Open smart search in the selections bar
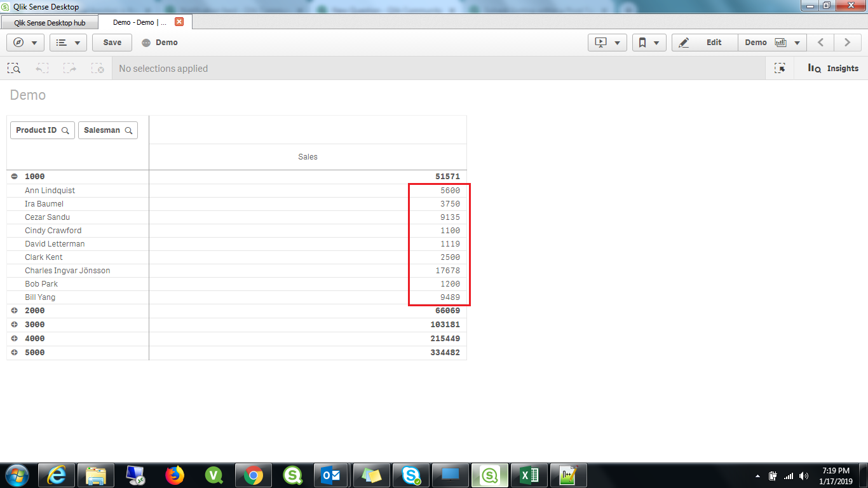The height and width of the screenshot is (488, 868). [14, 68]
